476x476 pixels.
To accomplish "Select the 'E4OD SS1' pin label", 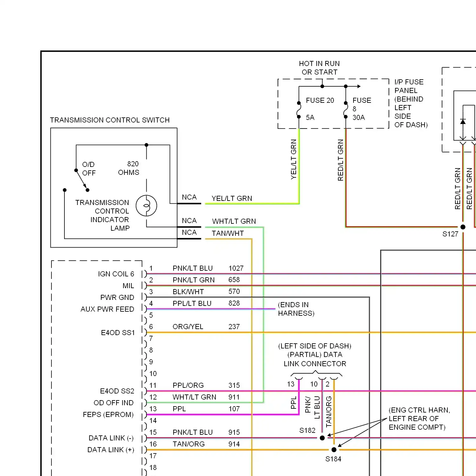I will (x=118, y=333).
